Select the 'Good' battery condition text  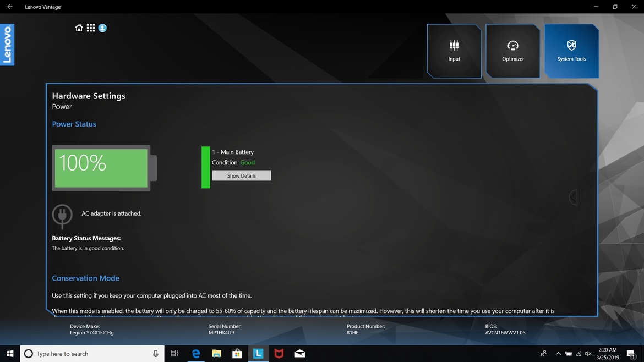(x=247, y=162)
